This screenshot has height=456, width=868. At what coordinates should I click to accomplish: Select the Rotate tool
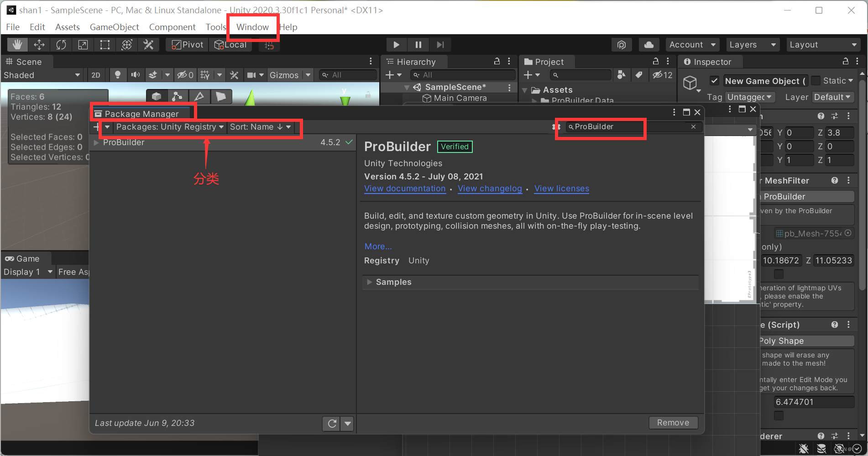tap(61, 44)
